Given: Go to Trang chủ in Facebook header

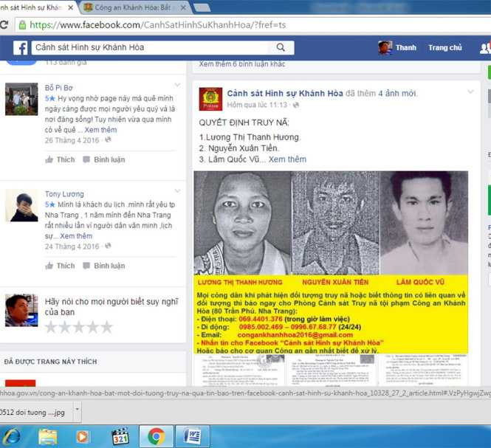Looking at the screenshot, I should tap(444, 48).
